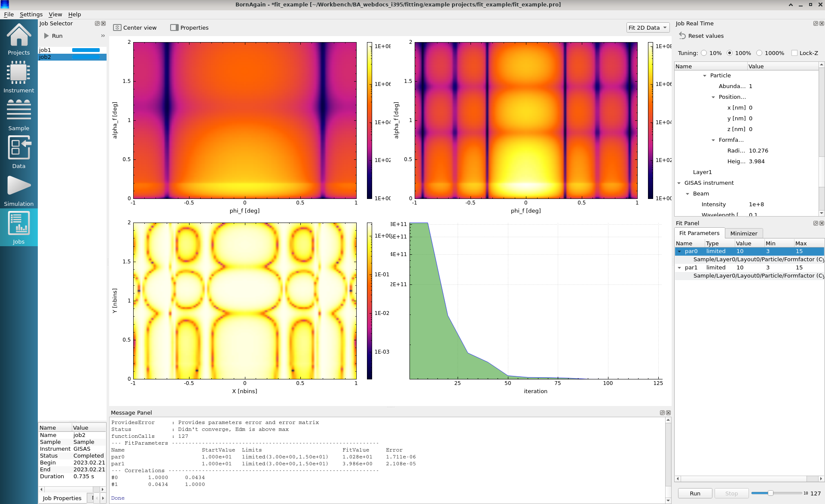Select job1 in the job list
825x504 pixels.
pos(72,50)
